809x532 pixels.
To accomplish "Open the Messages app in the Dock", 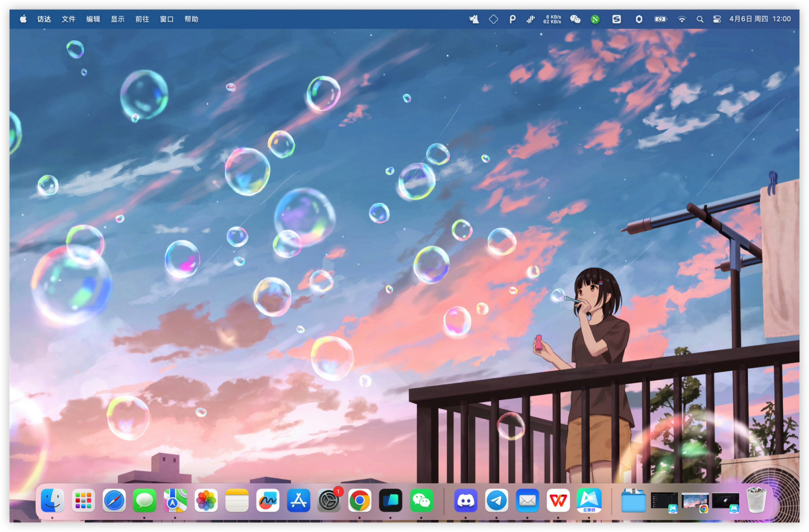I will [x=145, y=500].
